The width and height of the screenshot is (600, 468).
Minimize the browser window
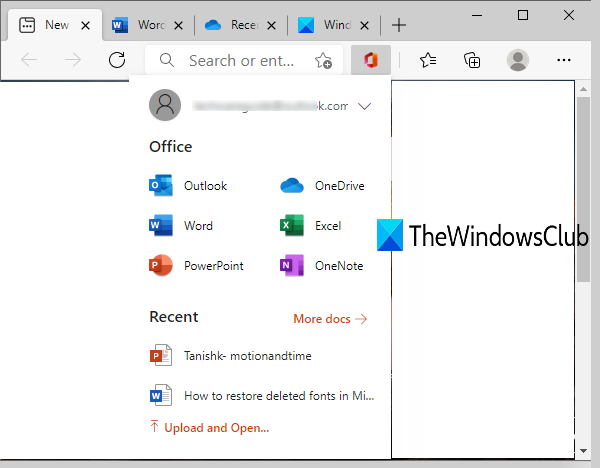[477, 15]
